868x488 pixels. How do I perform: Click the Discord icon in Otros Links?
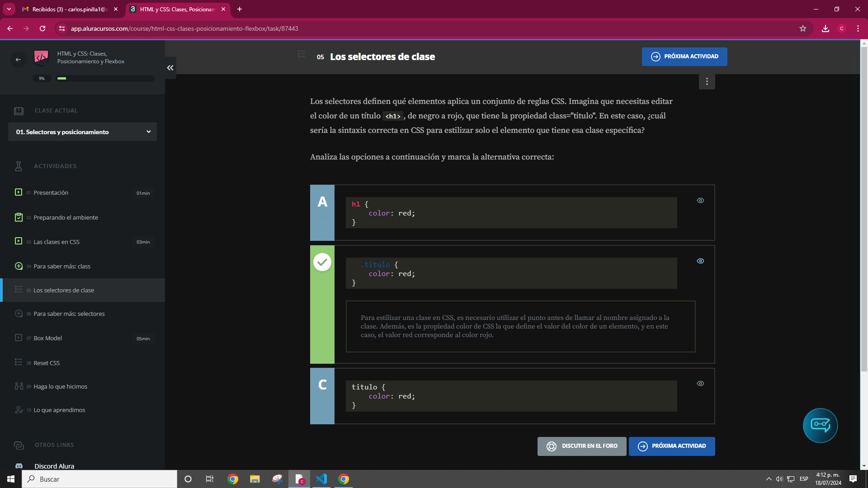[x=19, y=466]
